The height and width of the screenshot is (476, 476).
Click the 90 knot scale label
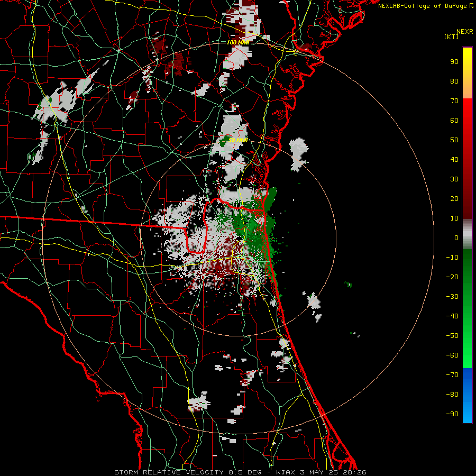tap(454, 62)
